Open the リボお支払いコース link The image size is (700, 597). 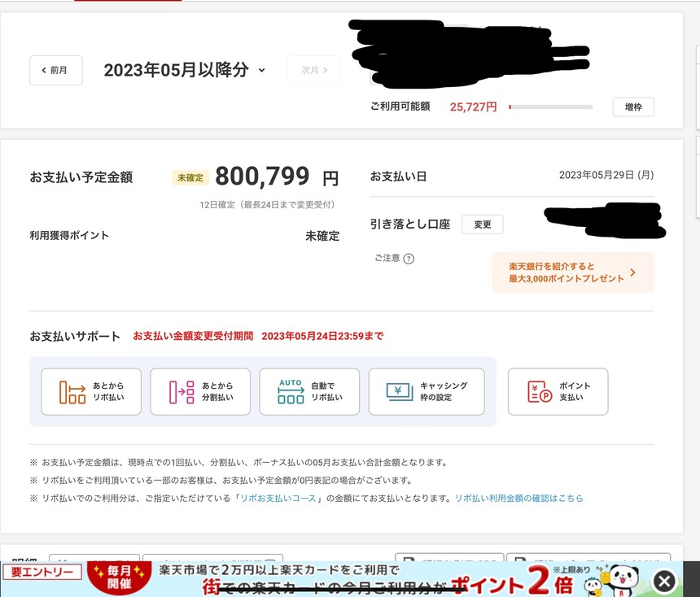[x=278, y=498]
